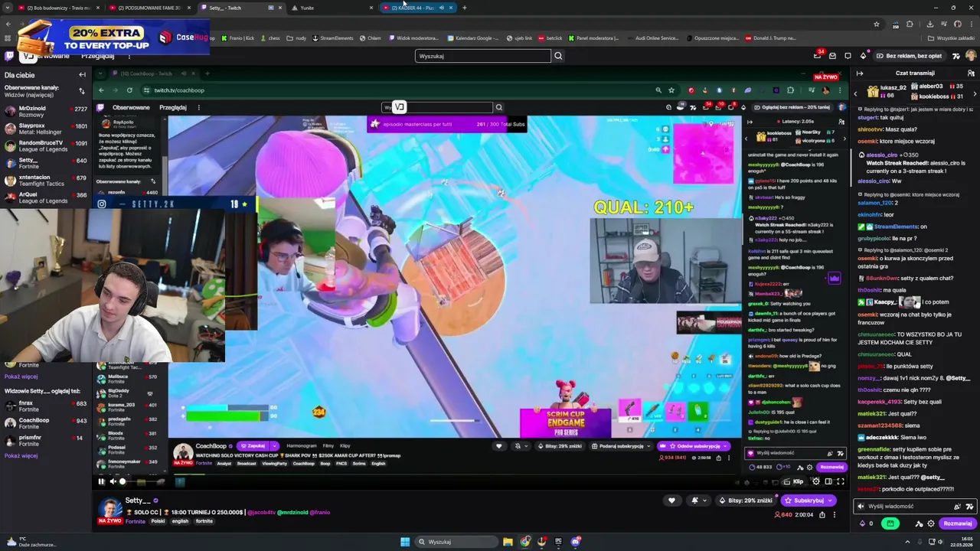Mute the stream using the speaker icon

(x=113, y=481)
